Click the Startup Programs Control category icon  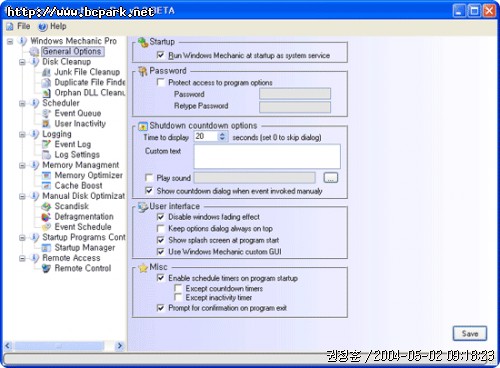(x=34, y=237)
